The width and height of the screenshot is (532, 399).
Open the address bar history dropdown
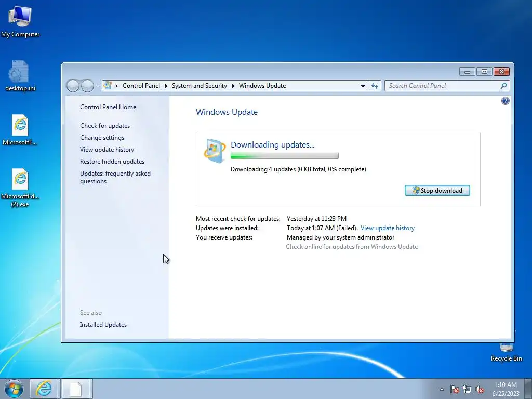tap(363, 86)
